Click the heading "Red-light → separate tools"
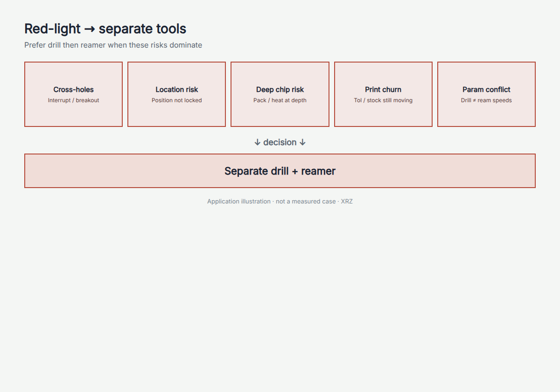This screenshot has width=560, height=392. click(x=105, y=29)
